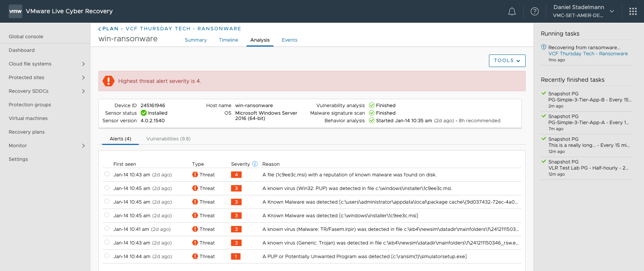Open the TOOLS dropdown
Screen dimensions: 644x271
pyautogui.click(x=507, y=61)
